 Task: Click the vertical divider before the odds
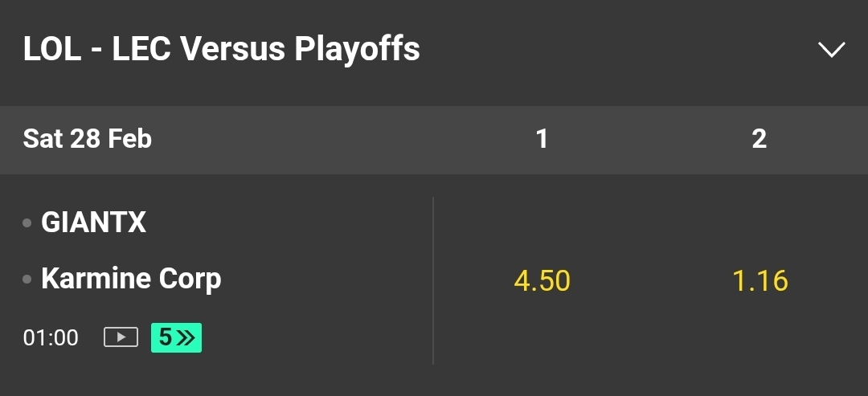(x=433, y=281)
